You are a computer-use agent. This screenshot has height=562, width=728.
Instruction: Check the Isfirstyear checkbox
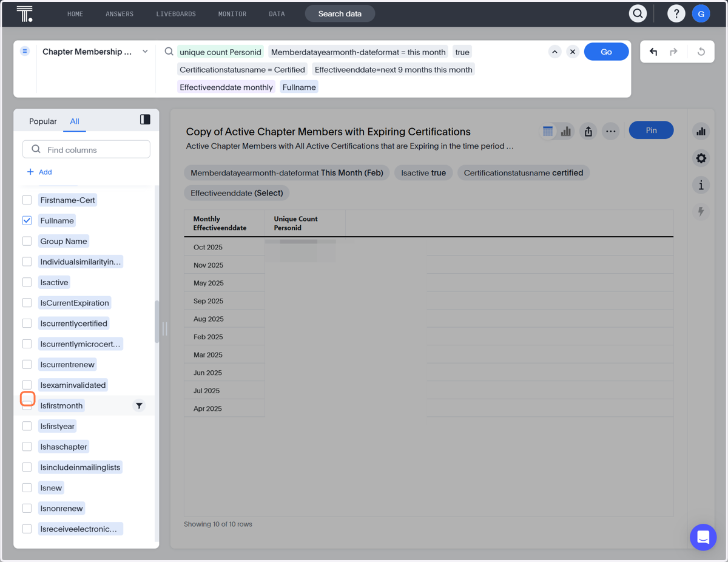[x=27, y=426]
